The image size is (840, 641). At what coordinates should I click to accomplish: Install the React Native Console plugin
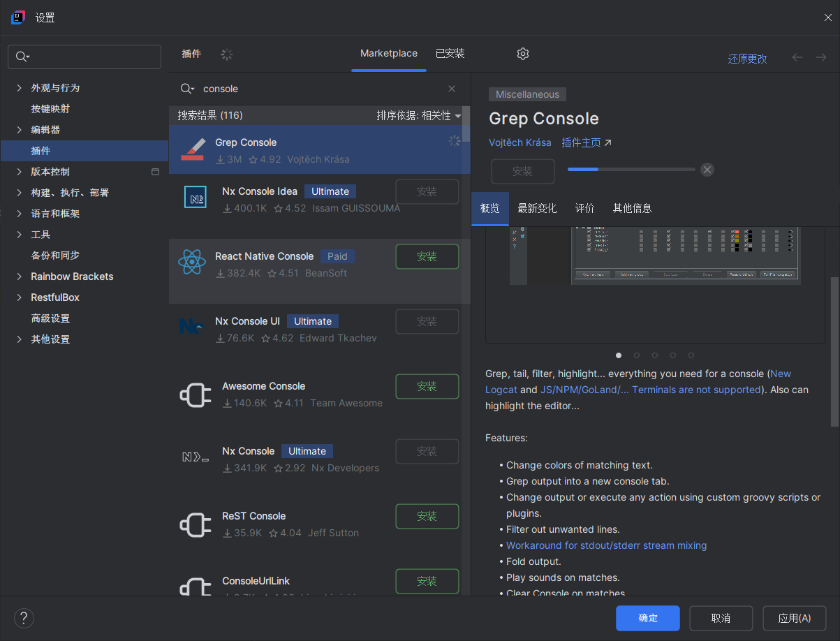click(x=427, y=257)
